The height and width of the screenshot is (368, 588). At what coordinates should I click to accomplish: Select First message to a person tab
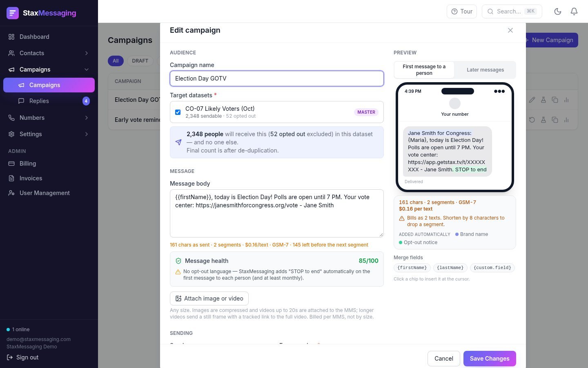pos(424,70)
